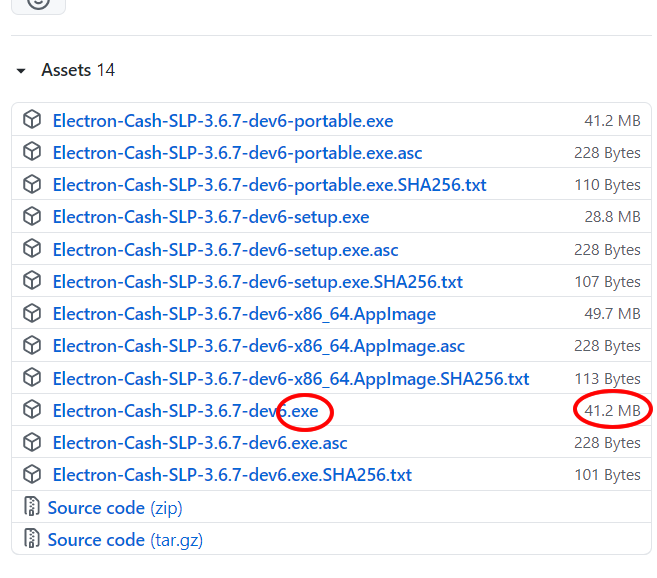Screen dimensions: 657x578
Task: Open Electron-Cash-SLP-3.6.7-dev6-x86_64.AppImage.SHA256.txt link
Action: [291, 379]
